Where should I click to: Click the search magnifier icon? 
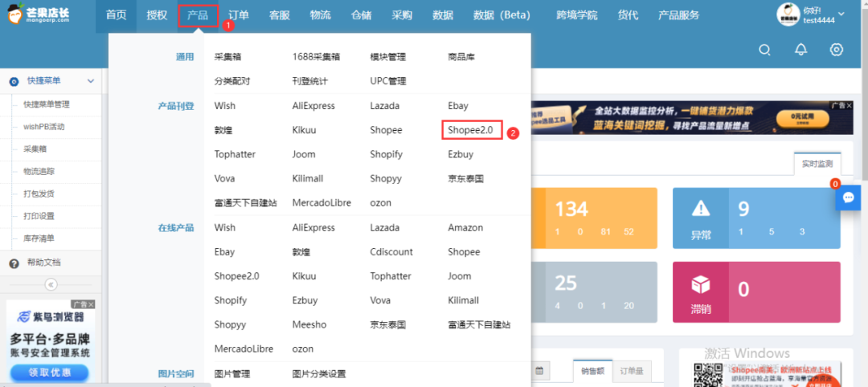pyautogui.click(x=765, y=50)
